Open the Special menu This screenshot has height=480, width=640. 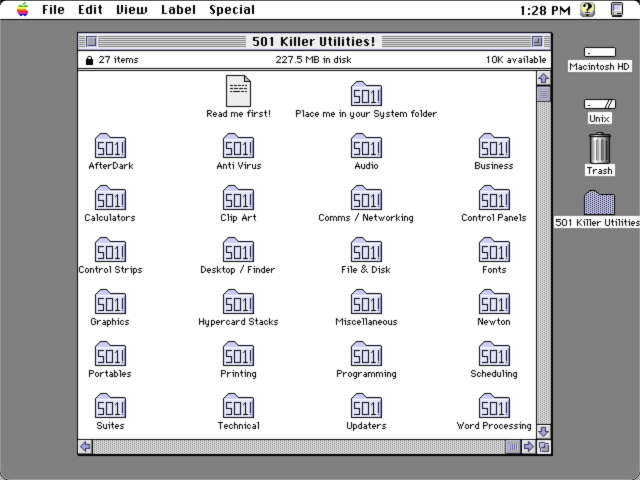[232, 9]
